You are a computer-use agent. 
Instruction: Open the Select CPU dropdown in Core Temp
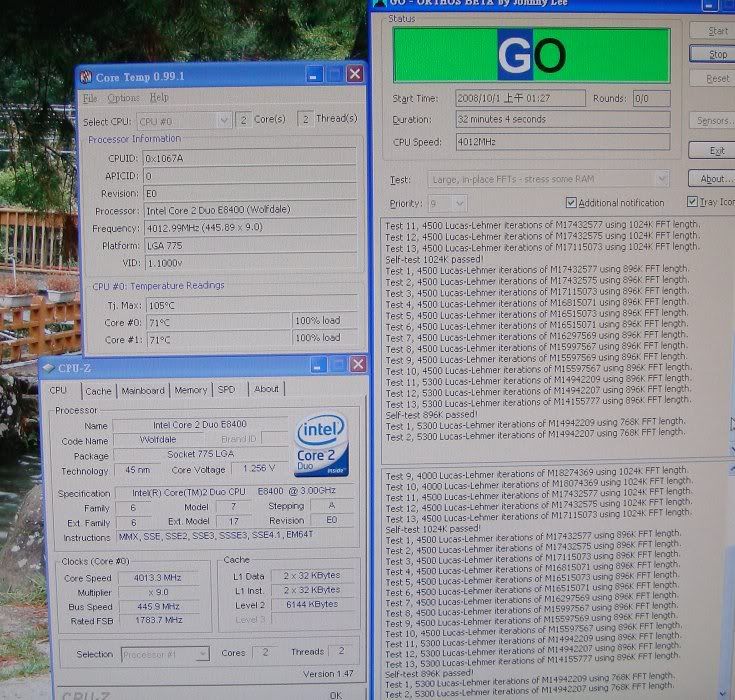[224, 120]
